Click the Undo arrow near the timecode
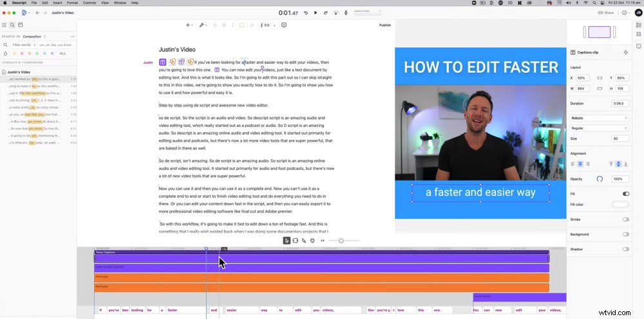 [305, 13]
